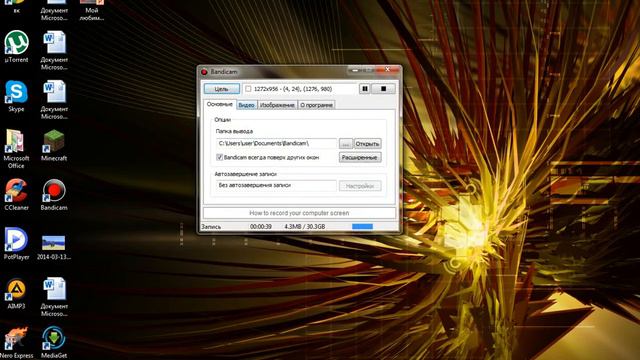Click the auto-complete recording field
Image resolution: width=640 pixels, height=360 pixels.
pos(276,185)
